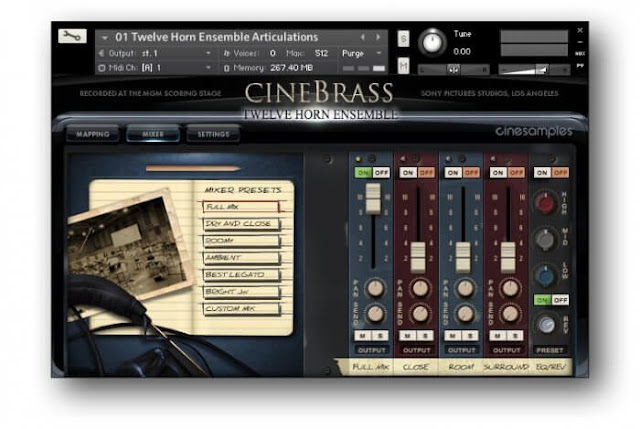Viewport: 640px width, 429px height.
Task: Click the Full Mix channel pan knob
Action: click(x=375, y=288)
